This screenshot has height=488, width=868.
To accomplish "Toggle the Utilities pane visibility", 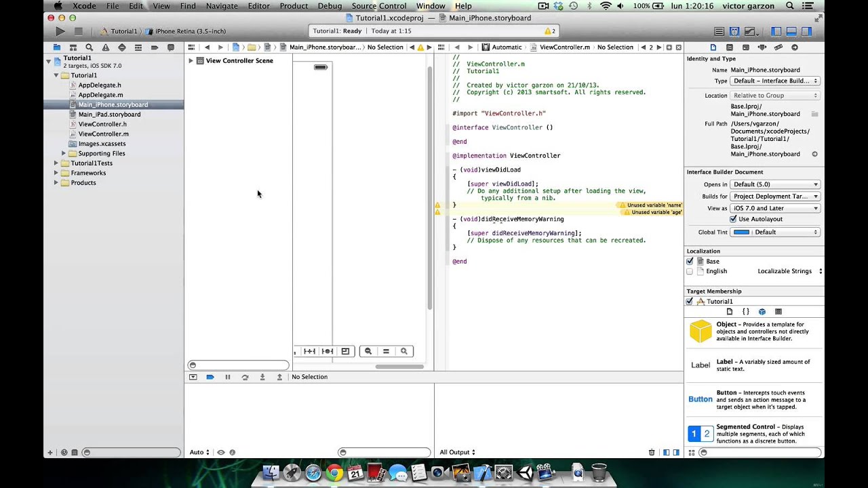I will [x=806, y=31].
